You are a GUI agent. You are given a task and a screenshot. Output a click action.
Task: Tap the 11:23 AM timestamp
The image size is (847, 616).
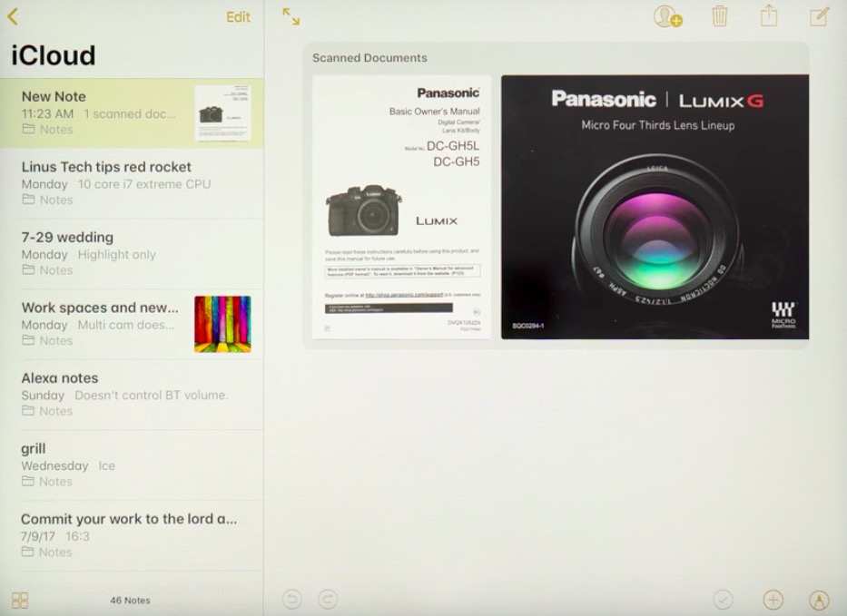tap(47, 114)
